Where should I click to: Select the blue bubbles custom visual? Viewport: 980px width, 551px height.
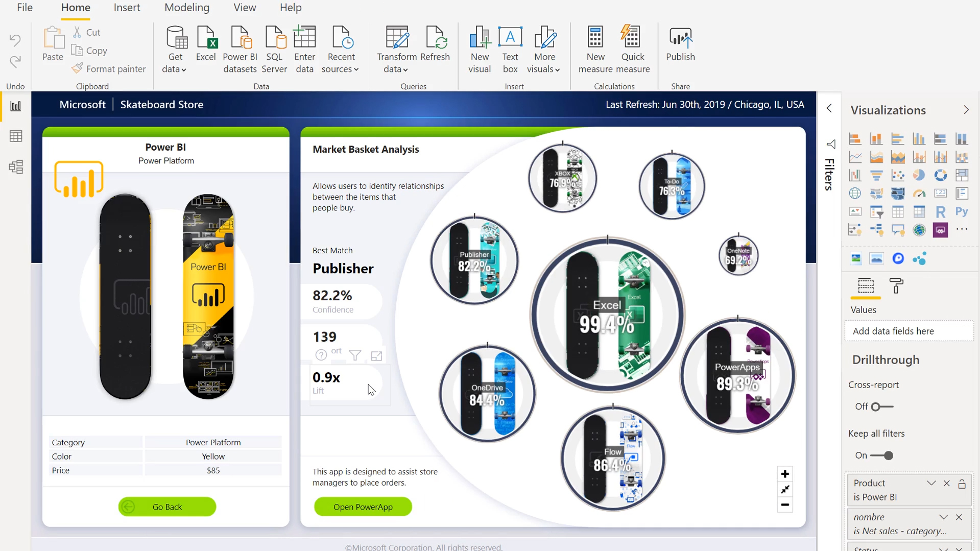(919, 259)
